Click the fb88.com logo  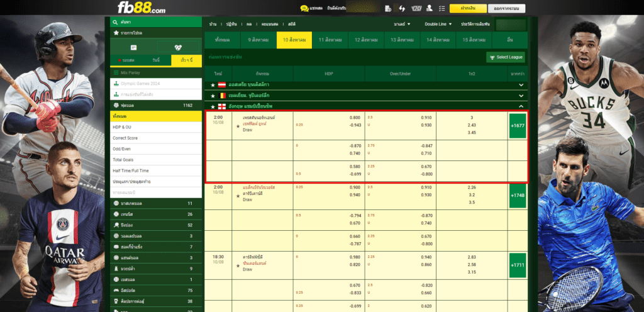click(142, 8)
